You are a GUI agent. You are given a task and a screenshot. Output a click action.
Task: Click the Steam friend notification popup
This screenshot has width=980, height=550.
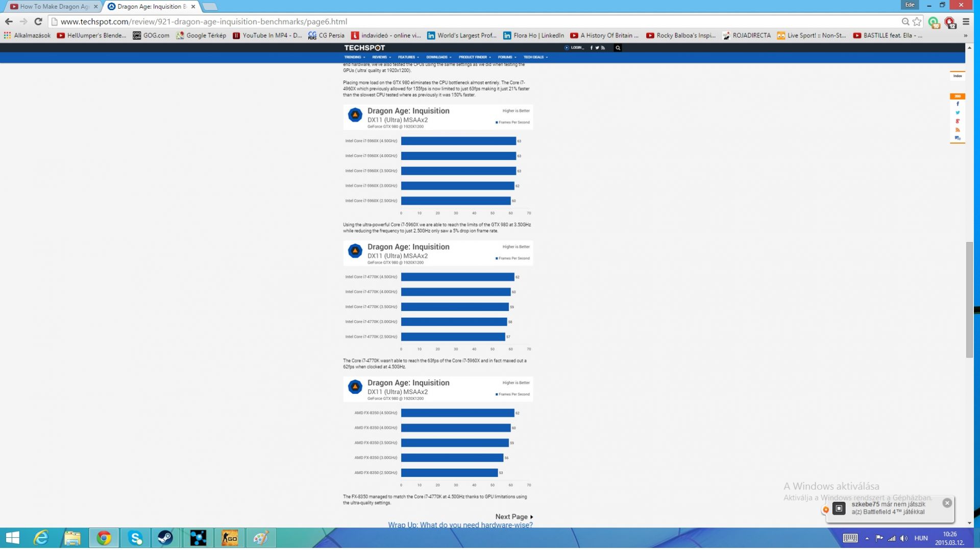point(890,510)
